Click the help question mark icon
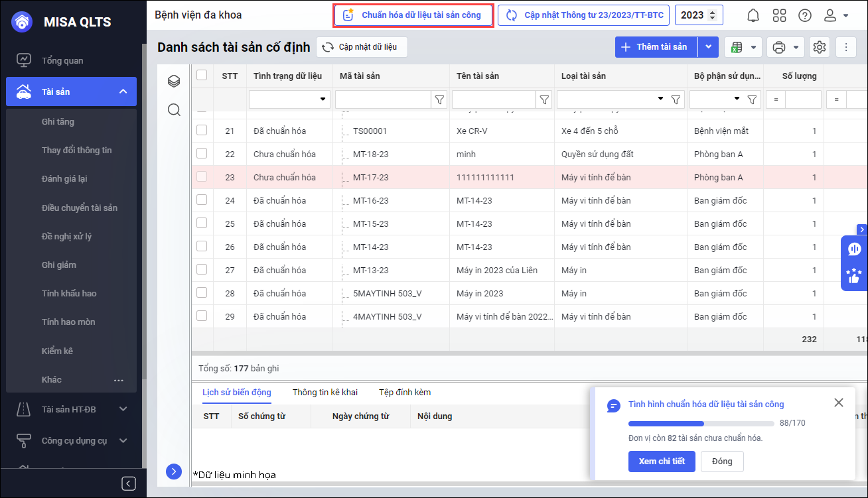Viewport: 868px width, 498px height. (804, 15)
